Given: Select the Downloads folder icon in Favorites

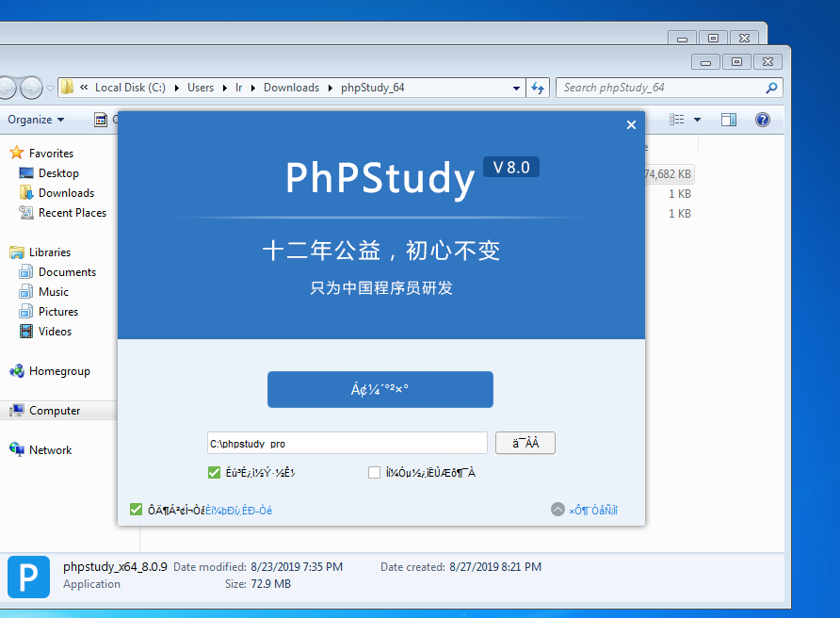Looking at the screenshot, I should [26, 192].
